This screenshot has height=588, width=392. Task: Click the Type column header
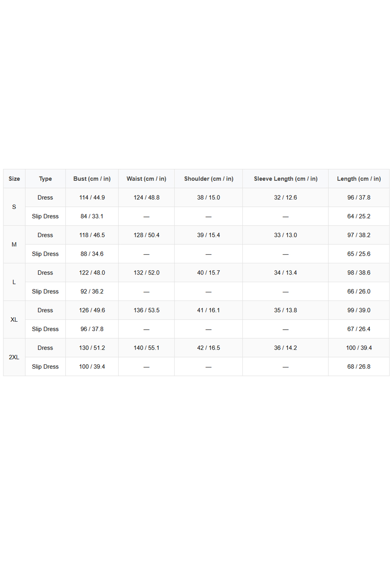pyautogui.click(x=45, y=179)
